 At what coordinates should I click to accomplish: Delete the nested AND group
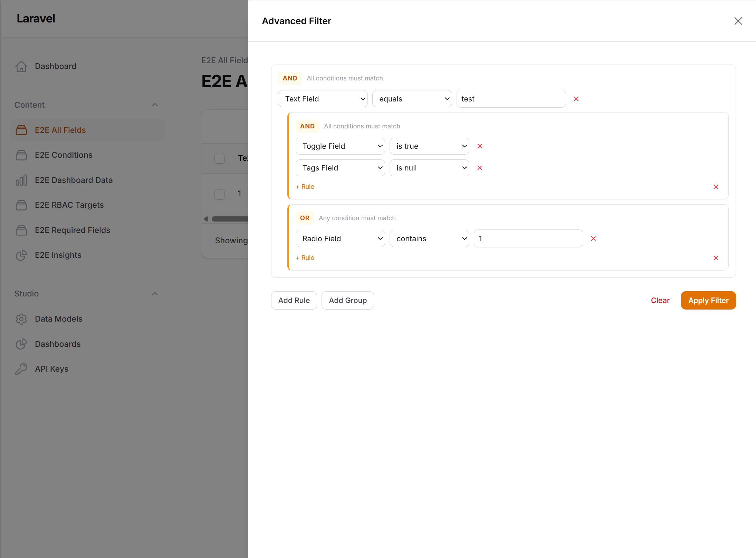tap(716, 187)
